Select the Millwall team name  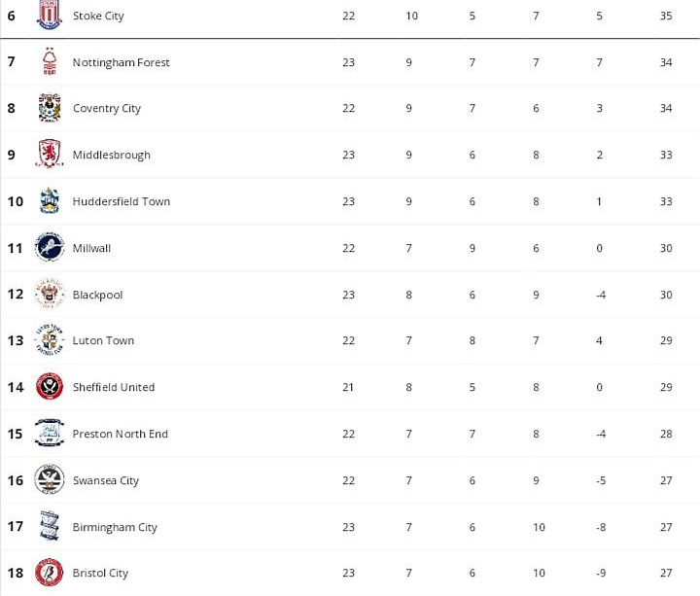[x=91, y=248]
